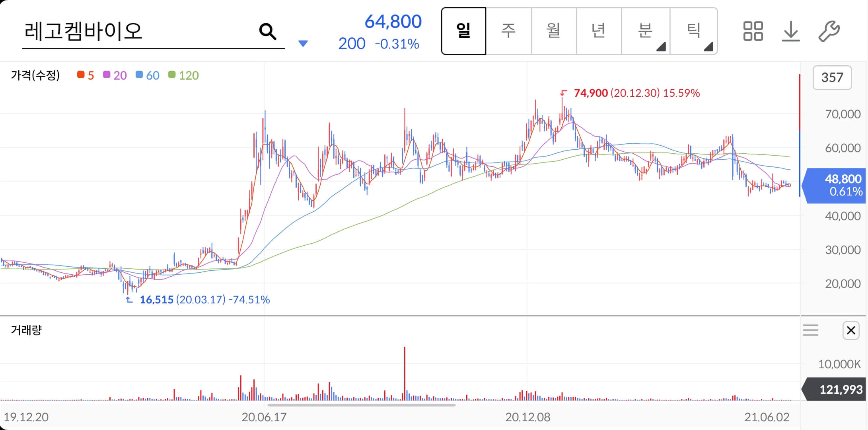
Task: Click the 74,900 high price marker
Action: point(590,93)
